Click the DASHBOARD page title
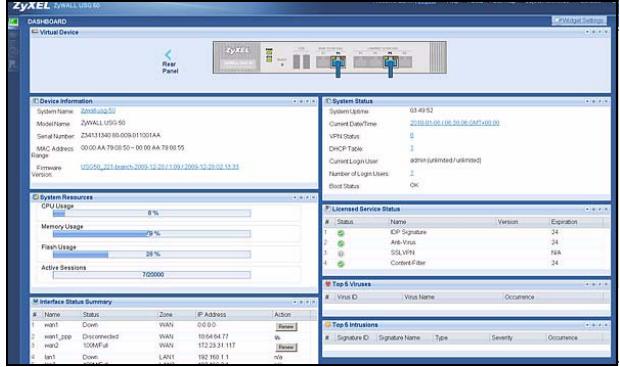 coord(47,21)
